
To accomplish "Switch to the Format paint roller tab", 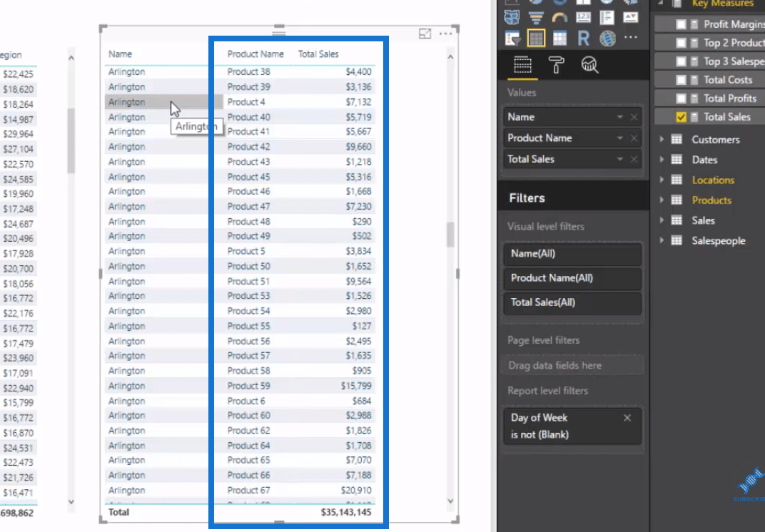I will coord(556,65).
